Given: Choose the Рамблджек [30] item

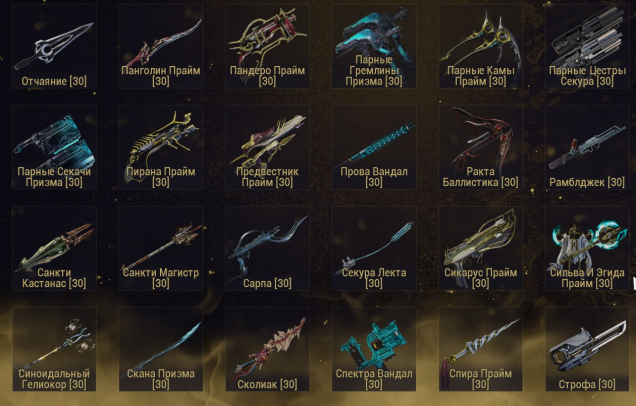Looking at the screenshot, I should point(587,148).
